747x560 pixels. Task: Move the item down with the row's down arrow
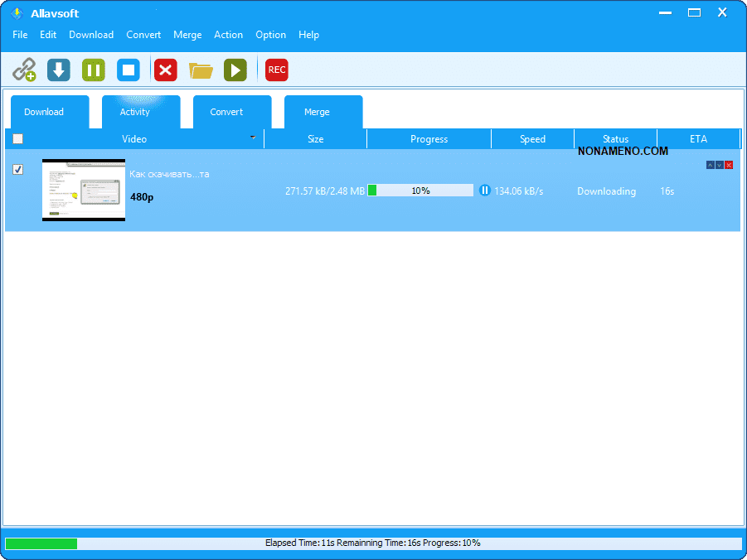click(x=719, y=165)
